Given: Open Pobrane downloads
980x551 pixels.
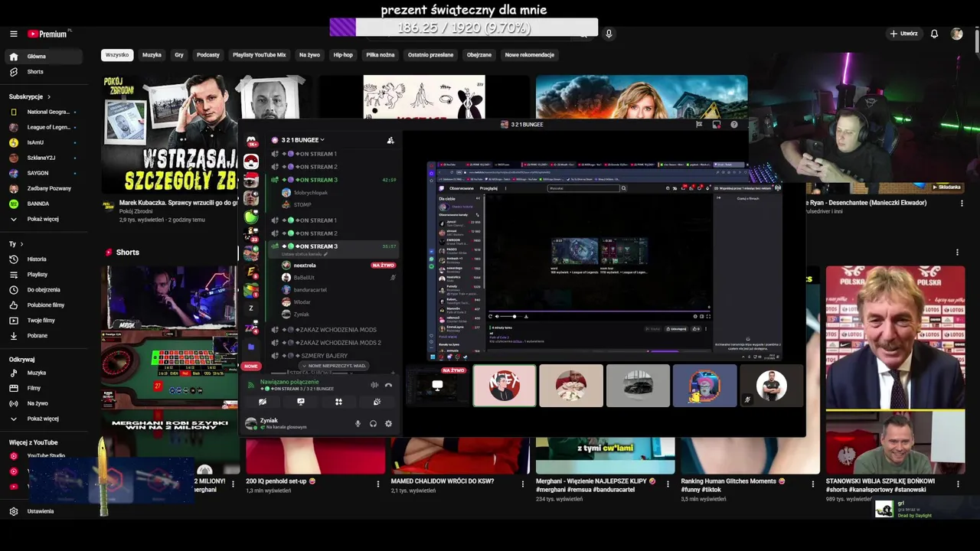Looking at the screenshot, I should coord(44,336).
